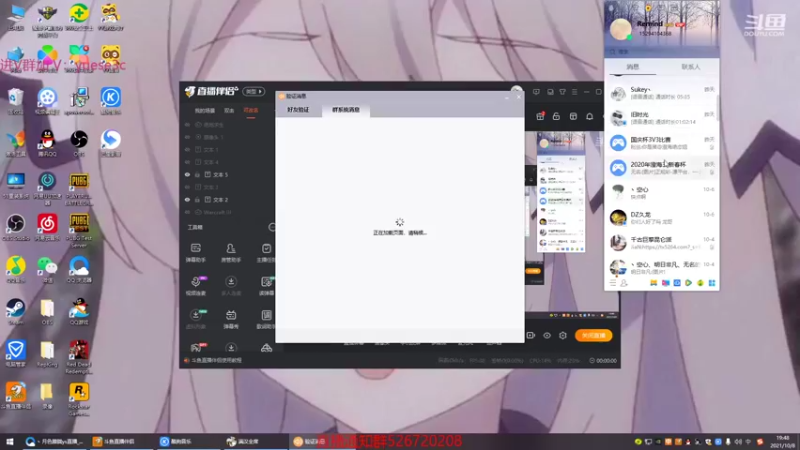Select the Warcraft III source row

click(x=228, y=212)
